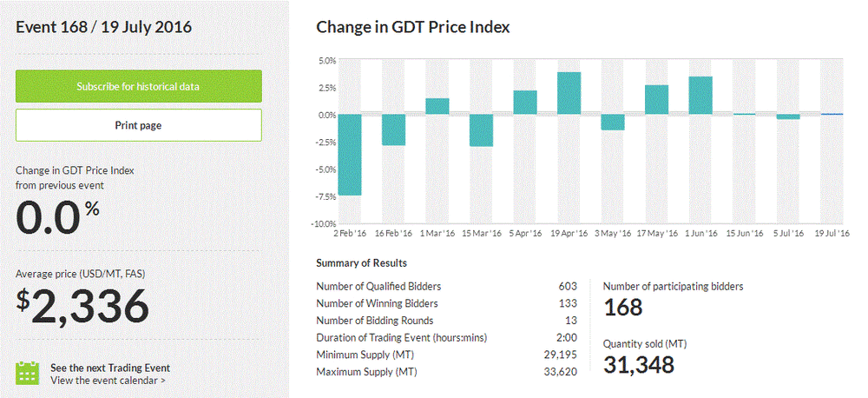Open the View the event calendar link
This screenshot has height=398, width=868.
pos(108,380)
